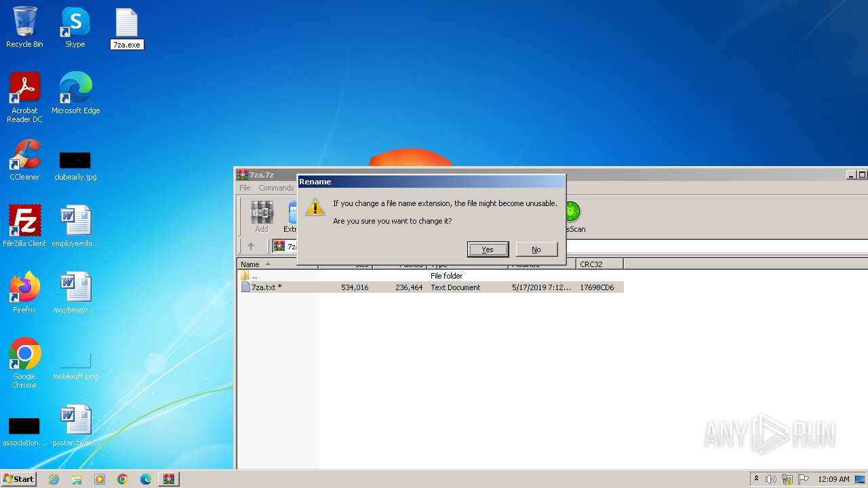Confirm the rename with Yes

pos(488,249)
